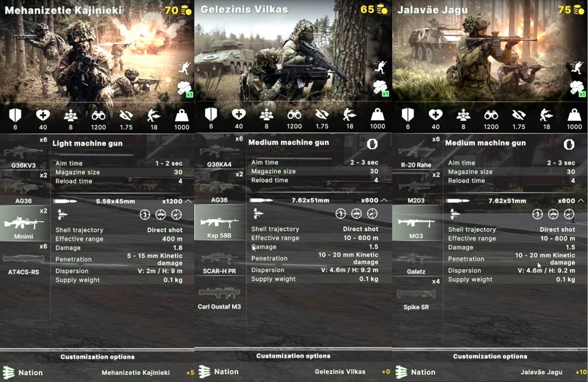Click Customization options header in Mehanizetie Kajinieki card
Image resolution: width=588 pixels, height=382 pixels.
(x=98, y=357)
